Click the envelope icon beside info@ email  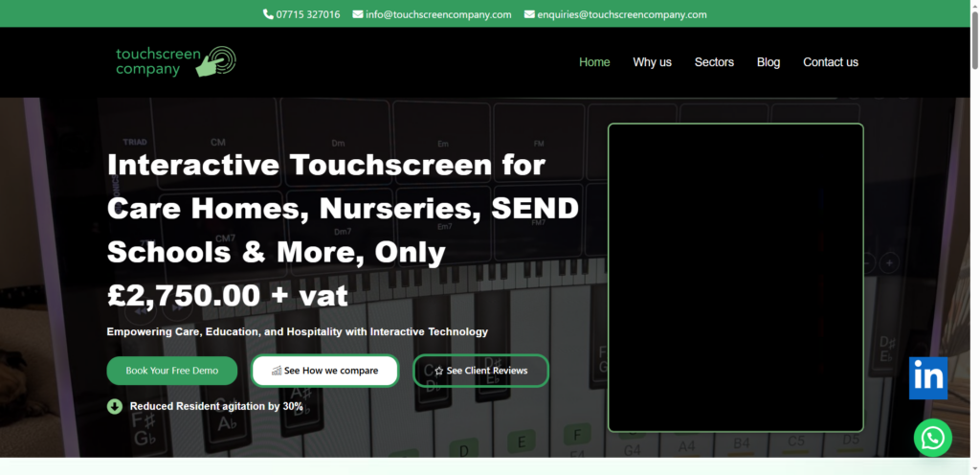[x=358, y=14]
